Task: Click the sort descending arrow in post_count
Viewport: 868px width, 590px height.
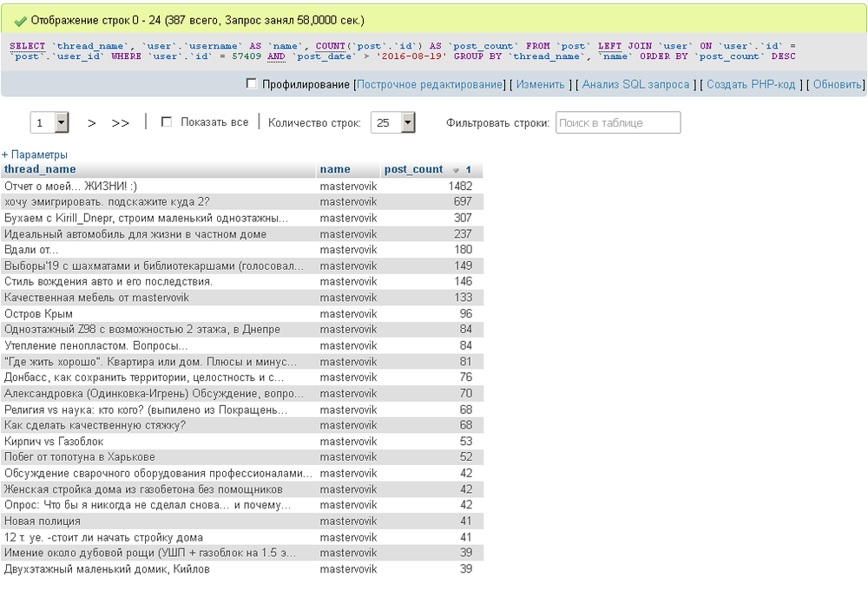Action: click(x=456, y=170)
